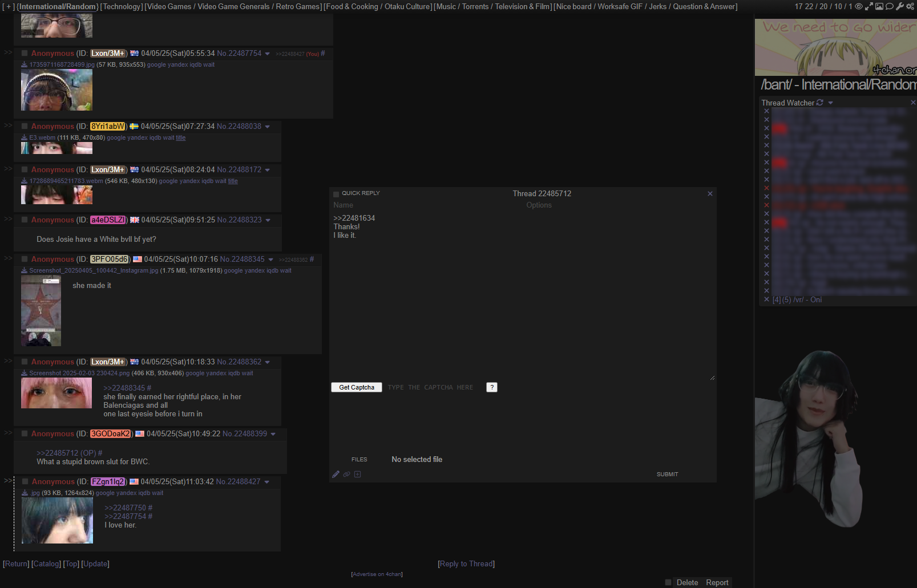Click the Reply to Thread link
This screenshot has width=917, height=588.
point(466,563)
